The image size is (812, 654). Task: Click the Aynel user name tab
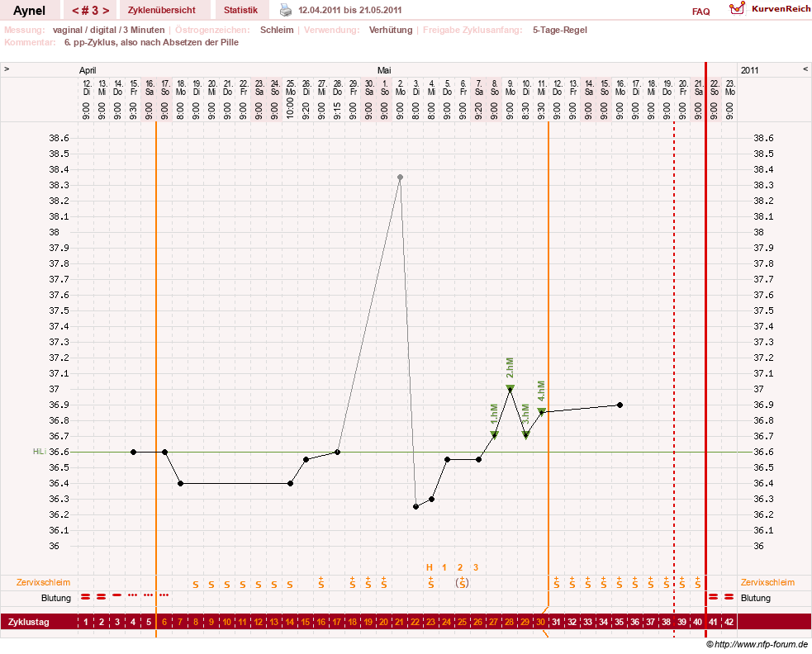point(29,11)
